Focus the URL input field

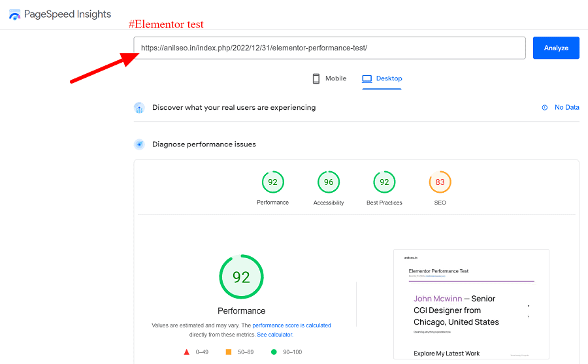coord(329,48)
